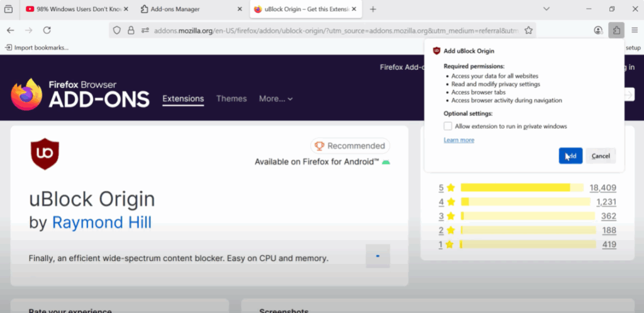
Task: Open the 1,231 reviews count
Action: 606,202
